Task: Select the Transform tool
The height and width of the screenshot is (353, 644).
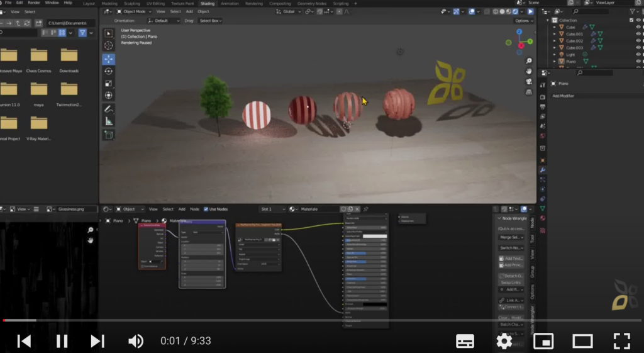Action: pos(108,96)
